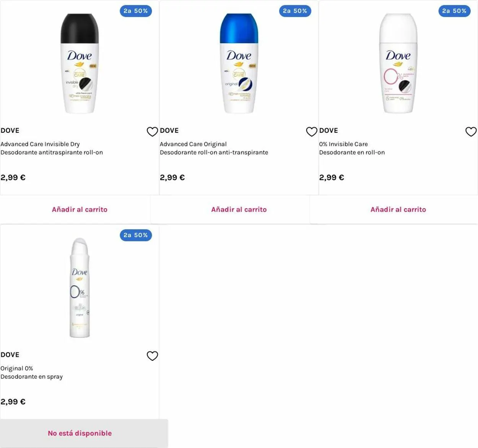Click the 2a 50% badge on 0% Invisible Care
The image size is (478, 448).
click(454, 11)
